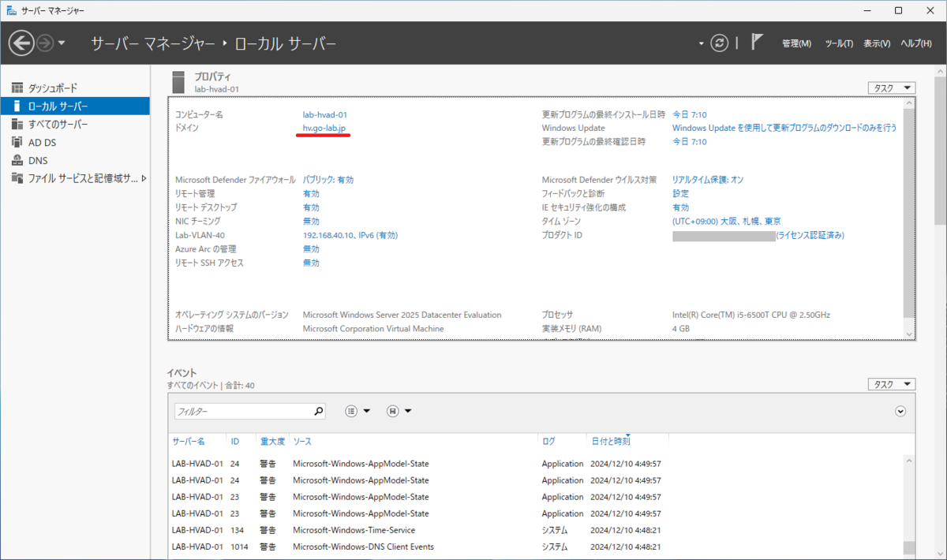Open the notifications flag icon
The image size is (947, 560).
coord(757,43)
